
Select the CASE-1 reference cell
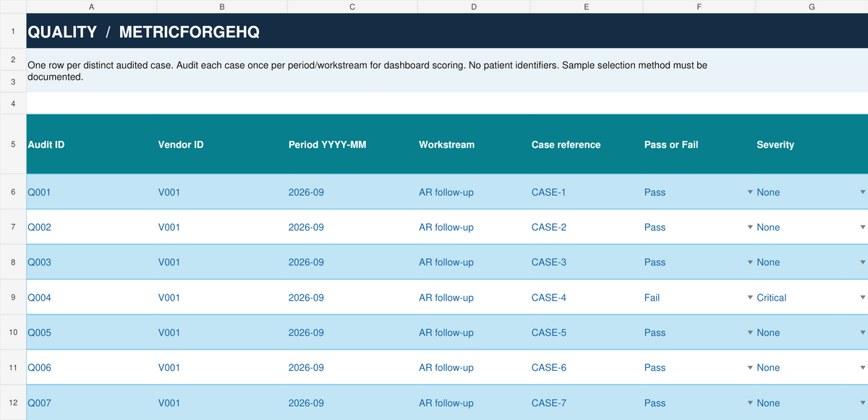pyautogui.click(x=587, y=192)
